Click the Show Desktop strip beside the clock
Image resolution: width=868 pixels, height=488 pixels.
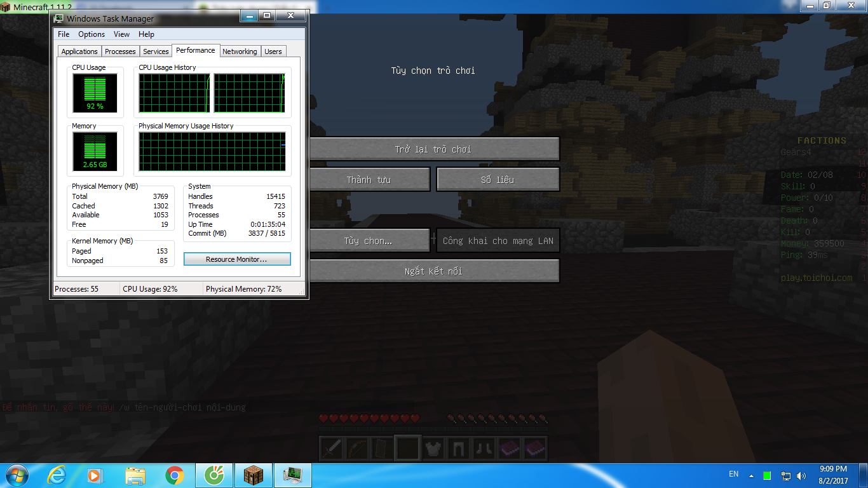pyautogui.click(x=863, y=475)
